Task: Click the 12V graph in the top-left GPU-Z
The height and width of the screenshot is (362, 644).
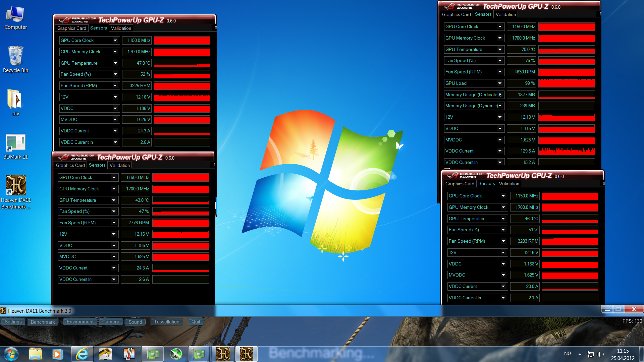Action: (182, 97)
